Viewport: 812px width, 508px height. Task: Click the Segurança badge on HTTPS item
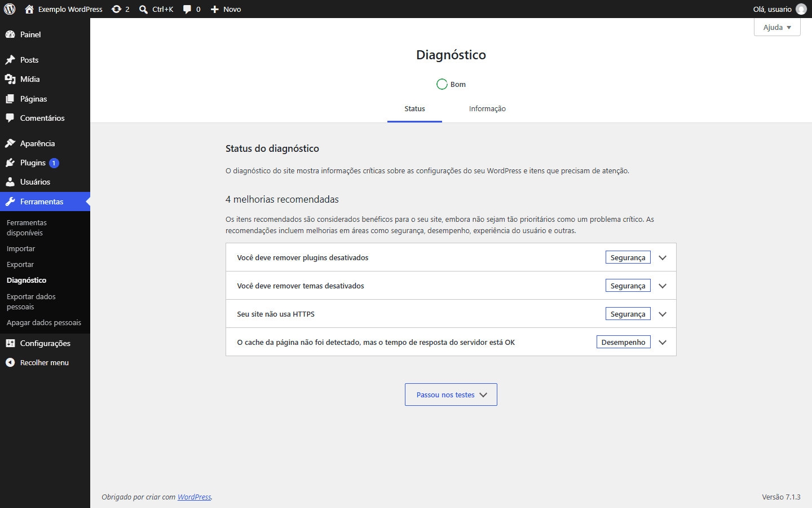pyautogui.click(x=628, y=314)
